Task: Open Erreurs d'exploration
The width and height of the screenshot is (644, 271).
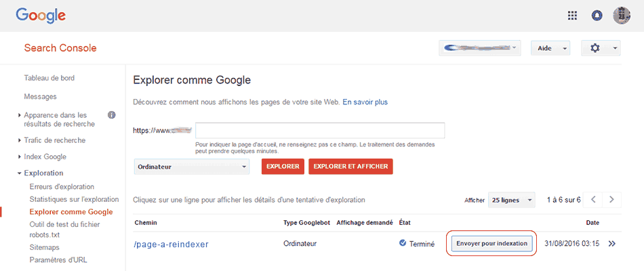Action: (x=62, y=187)
